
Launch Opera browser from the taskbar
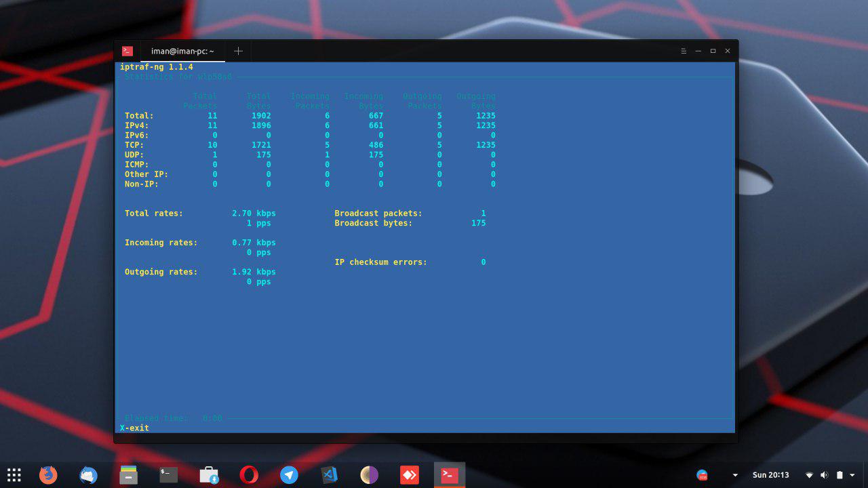[249, 475]
